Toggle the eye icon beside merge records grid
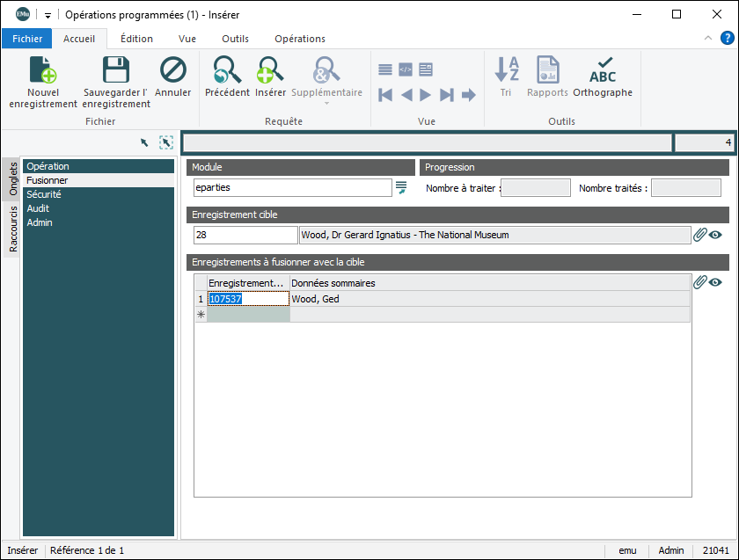Screen dimensions: 739x560 716,282
